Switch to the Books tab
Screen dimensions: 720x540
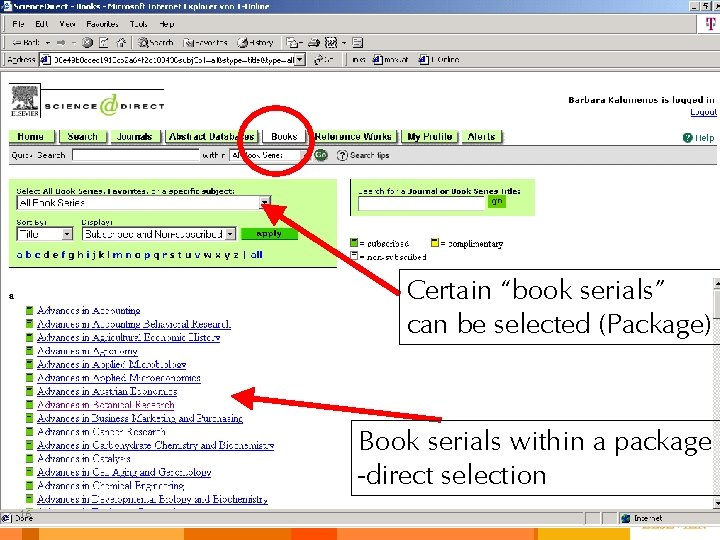click(284, 136)
